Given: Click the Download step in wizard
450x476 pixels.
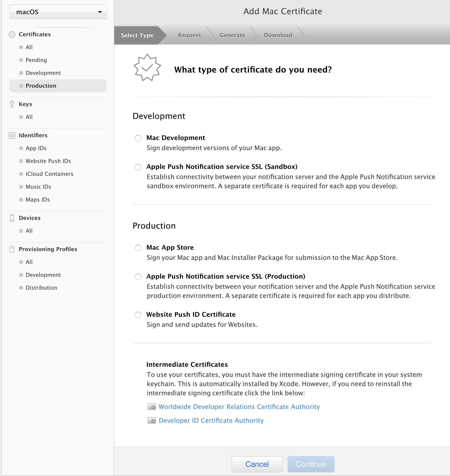Looking at the screenshot, I should pyautogui.click(x=278, y=35).
